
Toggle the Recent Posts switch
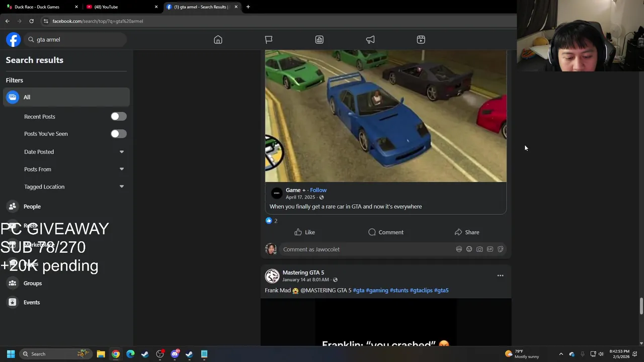tap(119, 116)
